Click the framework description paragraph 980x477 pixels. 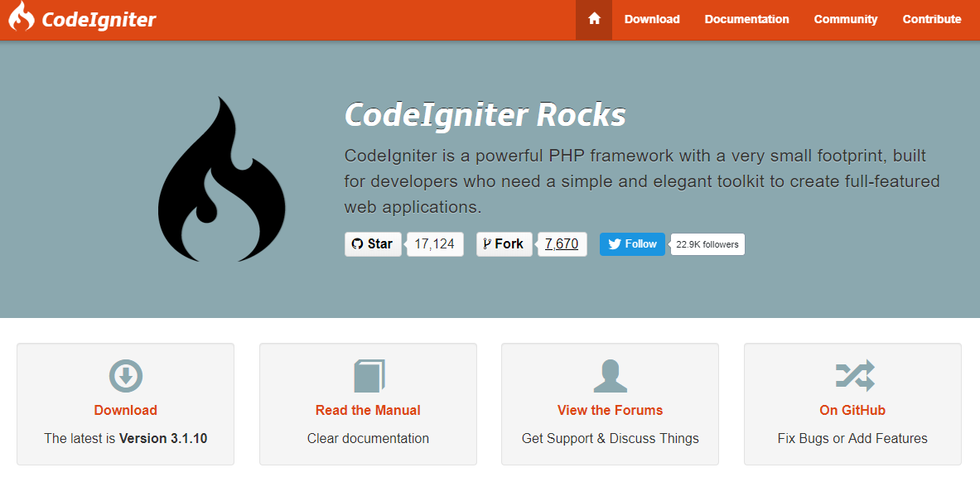[642, 181]
